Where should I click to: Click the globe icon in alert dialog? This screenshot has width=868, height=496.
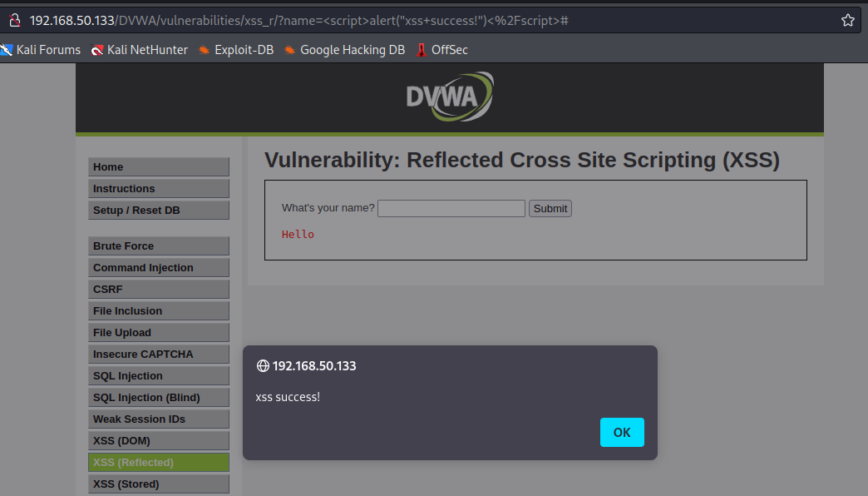pyautogui.click(x=263, y=366)
